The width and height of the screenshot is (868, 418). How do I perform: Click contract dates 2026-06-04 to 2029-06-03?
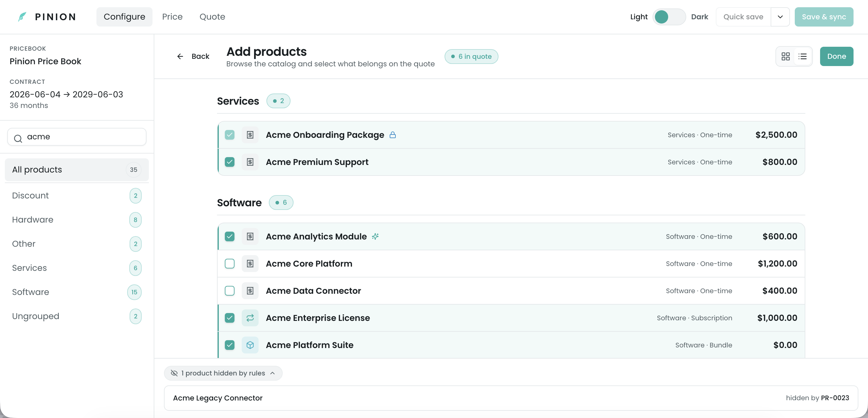point(66,94)
